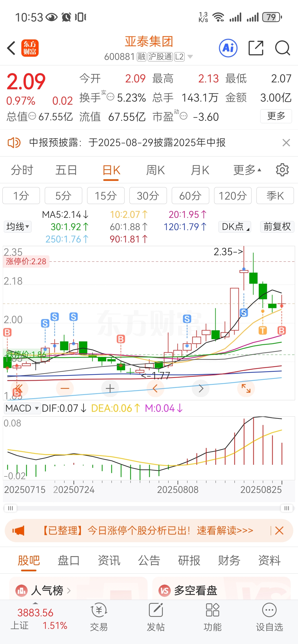Tap the 更多 quote details button

276,116
